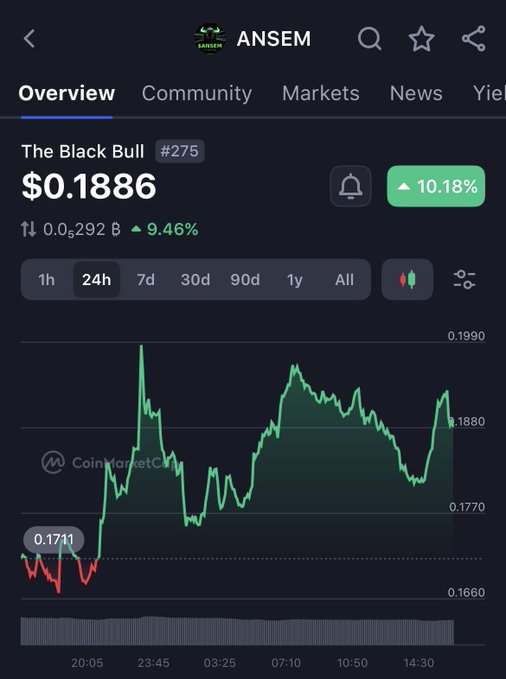Tap the 03:25 time label
The height and width of the screenshot is (679, 506).
click(x=220, y=663)
